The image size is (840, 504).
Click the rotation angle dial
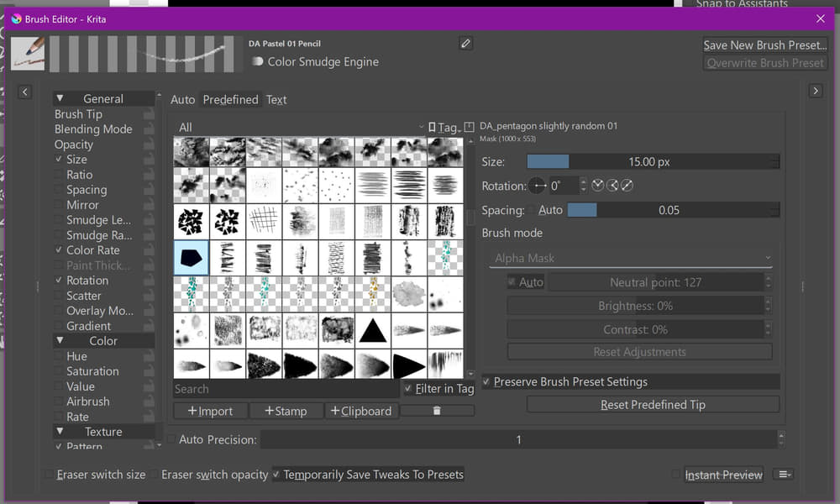coord(538,186)
